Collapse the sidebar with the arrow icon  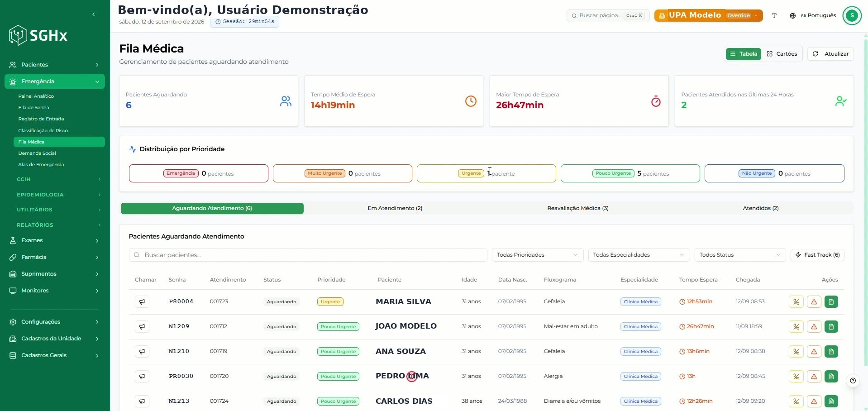94,14
